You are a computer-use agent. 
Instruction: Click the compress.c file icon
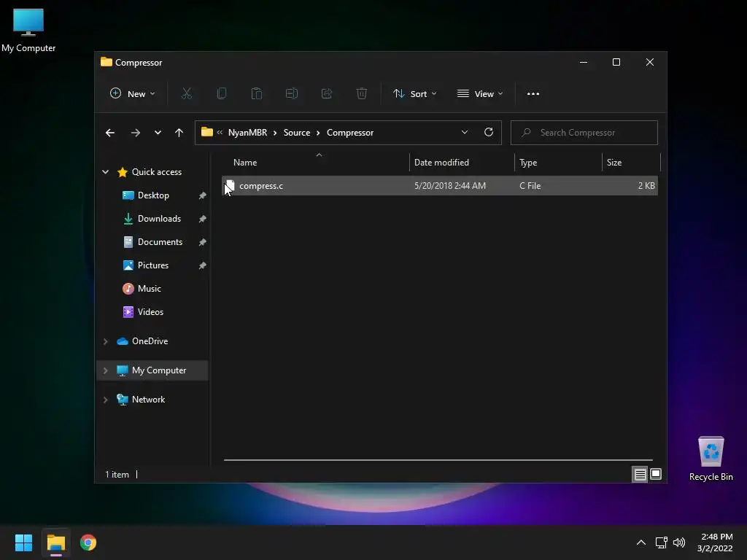[230, 186]
